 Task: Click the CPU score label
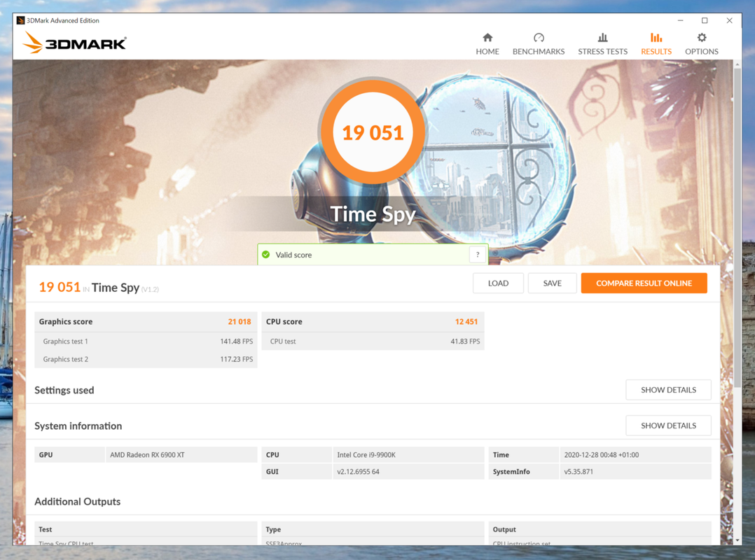(x=284, y=322)
